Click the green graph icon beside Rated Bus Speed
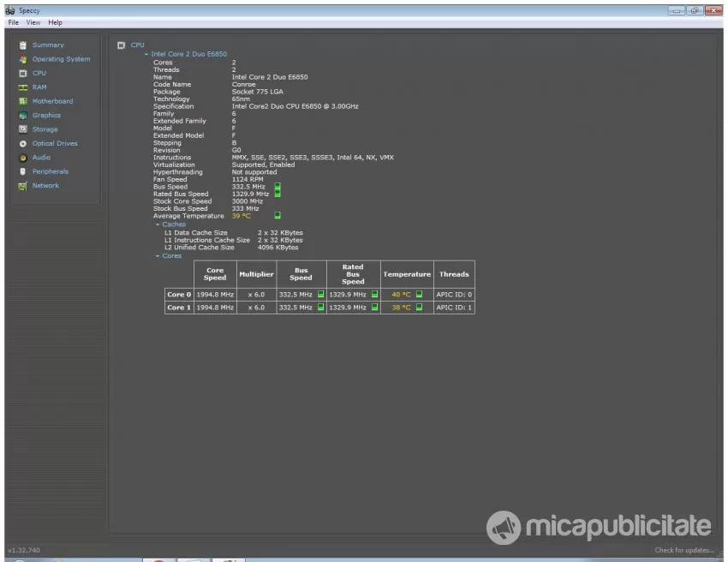 coord(277,194)
